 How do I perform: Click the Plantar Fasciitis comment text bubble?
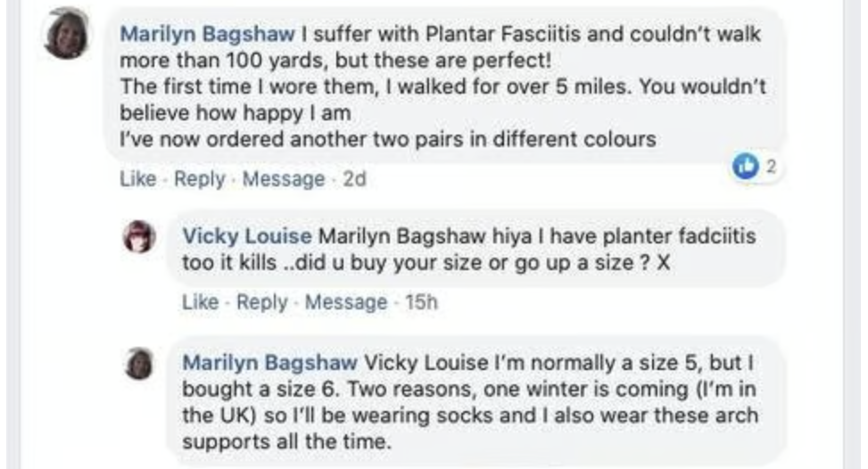446,113
